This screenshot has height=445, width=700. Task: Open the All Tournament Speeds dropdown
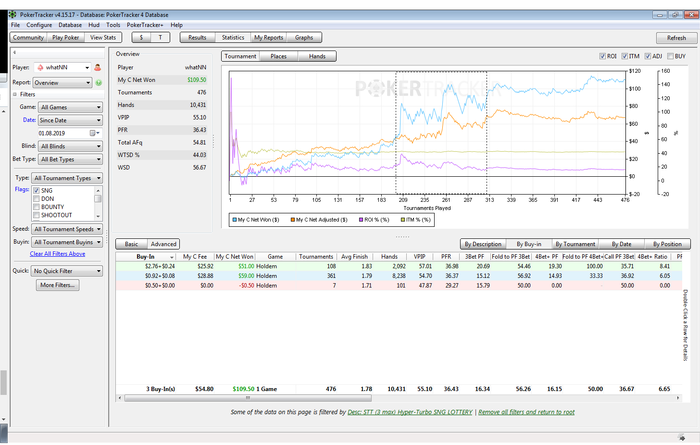(67, 229)
